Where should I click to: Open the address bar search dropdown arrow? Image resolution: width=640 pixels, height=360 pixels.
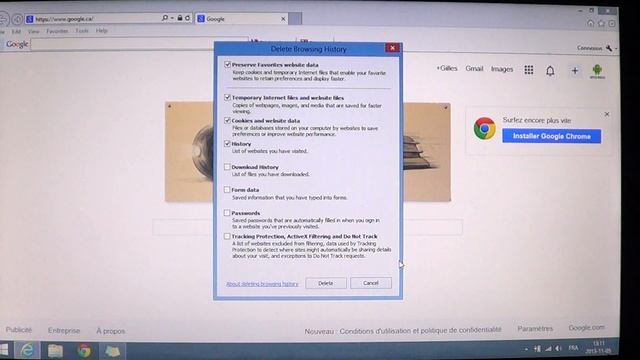(172, 18)
